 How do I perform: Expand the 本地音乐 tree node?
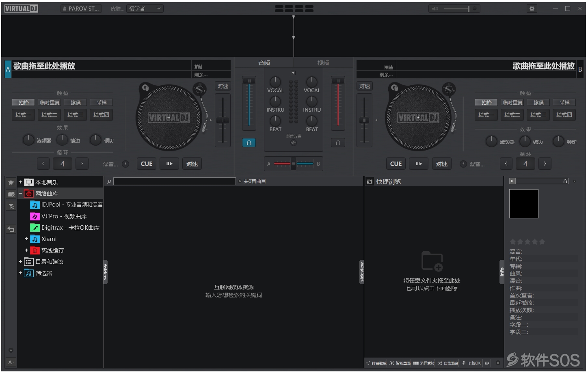coord(20,182)
